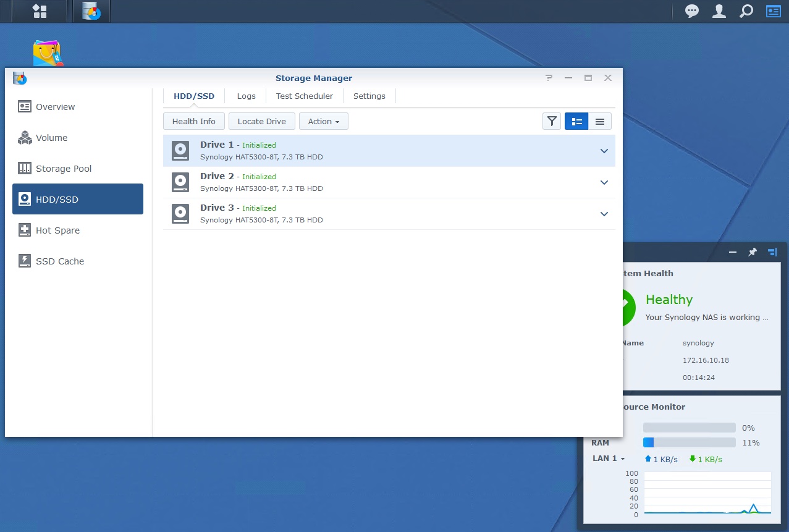Image resolution: width=789 pixels, height=532 pixels.
Task: Switch to compact list view
Action: 599,122
